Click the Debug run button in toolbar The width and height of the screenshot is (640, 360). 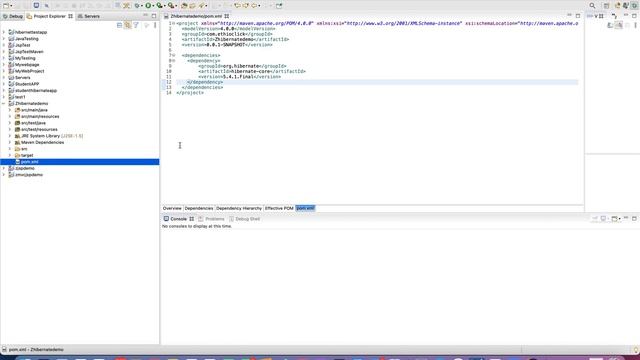[x=137, y=6]
